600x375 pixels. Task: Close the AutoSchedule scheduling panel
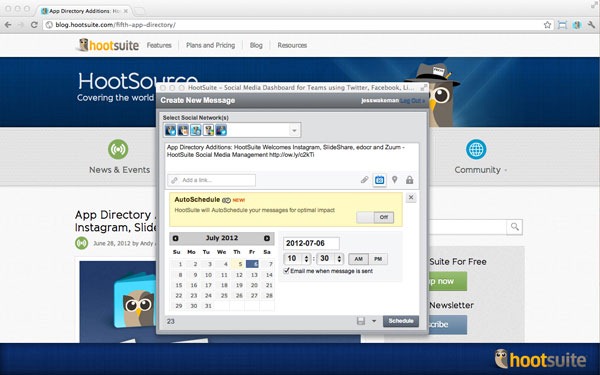(x=411, y=197)
